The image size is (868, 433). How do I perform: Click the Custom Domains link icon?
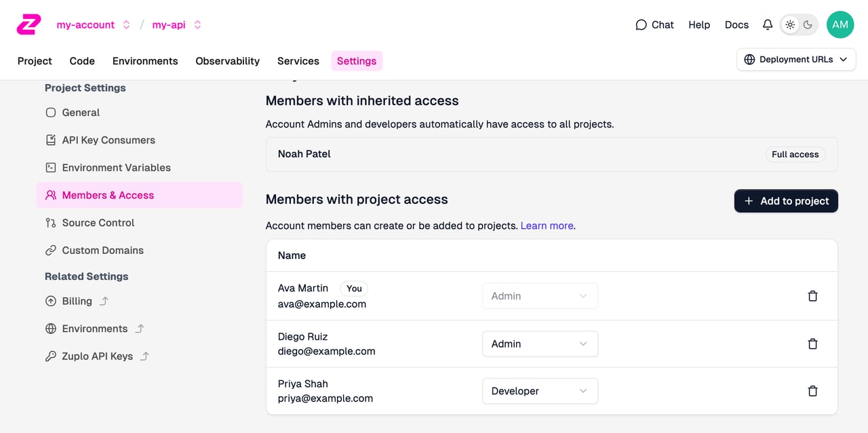pyautogui.click(x=51, y=250)
